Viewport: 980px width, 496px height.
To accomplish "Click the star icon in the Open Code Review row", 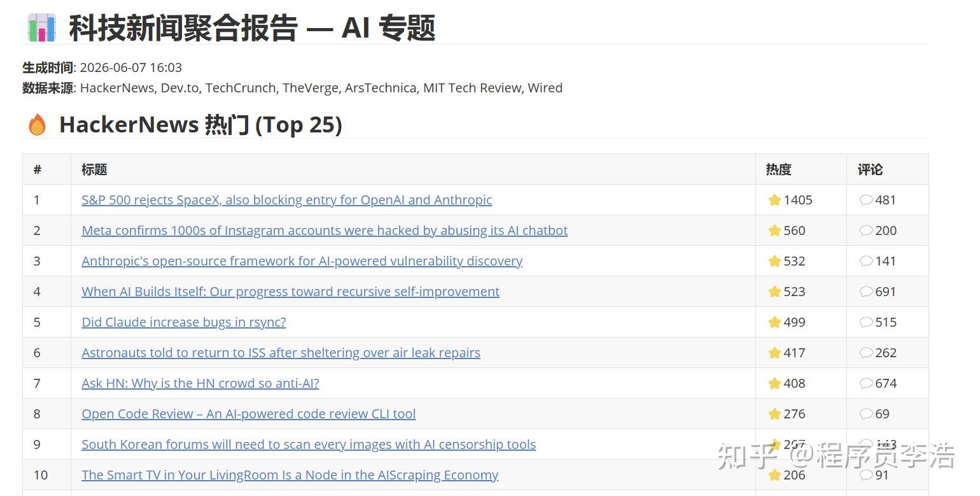I will (x=774, y=414).
